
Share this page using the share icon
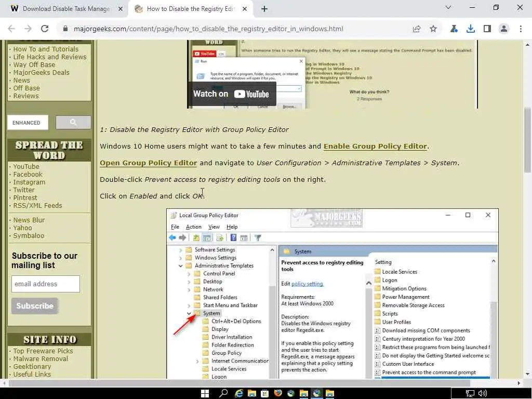[417, 29]
